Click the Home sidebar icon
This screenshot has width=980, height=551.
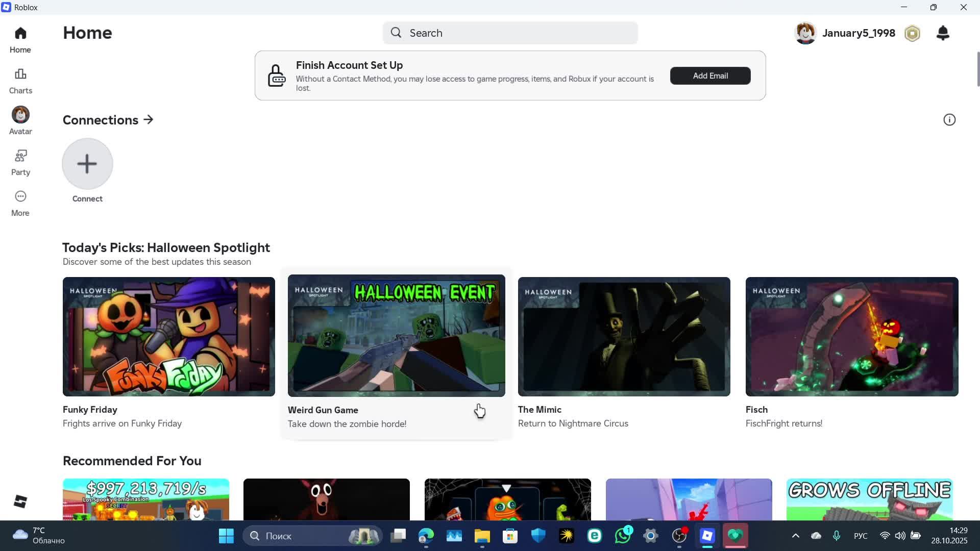click(20, 40)
